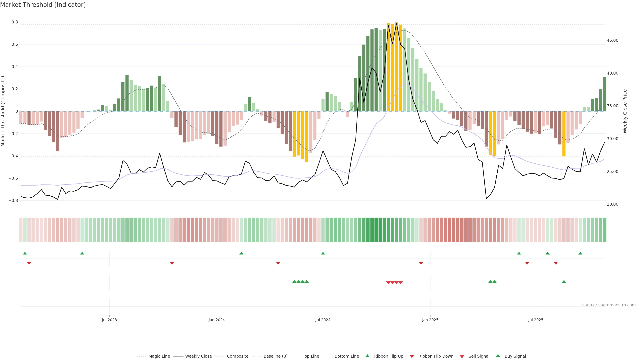Image resolution: width=644 pixels, height=362 pixels.
Task: Click the first red ribbon flip down marker
Action: pos(29,263)
